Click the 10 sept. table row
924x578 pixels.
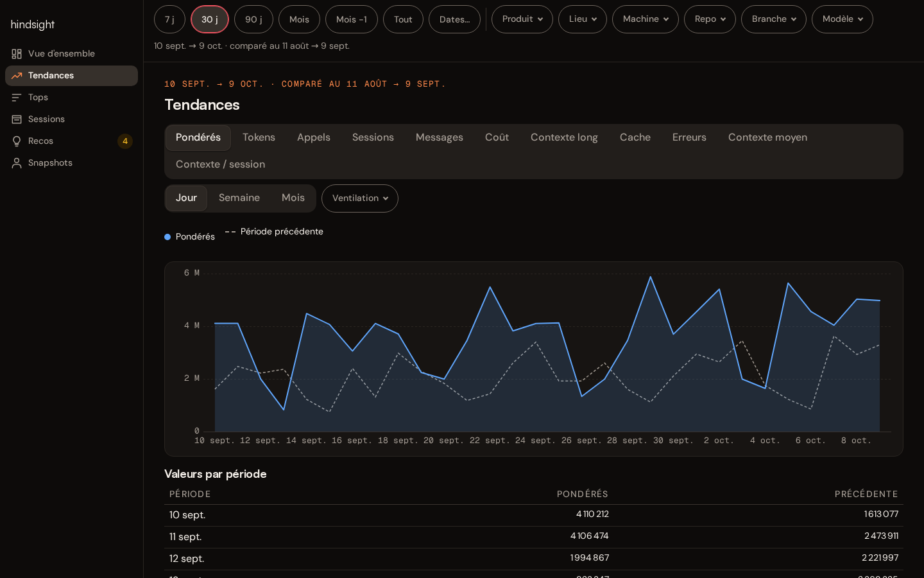[x=534, y=515]
